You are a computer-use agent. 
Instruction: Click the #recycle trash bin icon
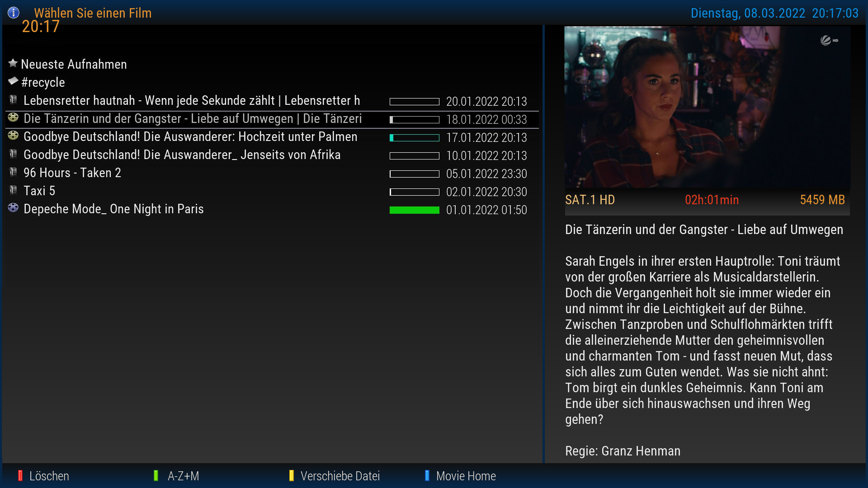coord(13,81)
